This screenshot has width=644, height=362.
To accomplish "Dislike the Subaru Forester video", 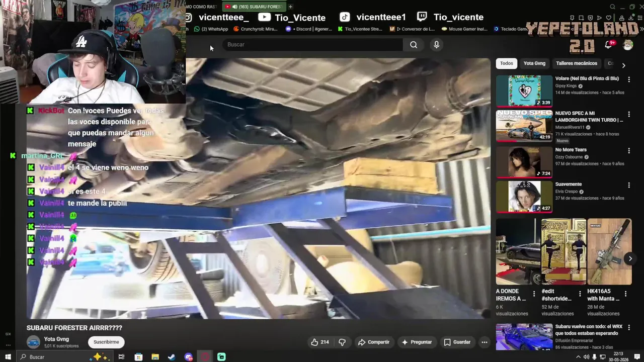I will (342, 342).
